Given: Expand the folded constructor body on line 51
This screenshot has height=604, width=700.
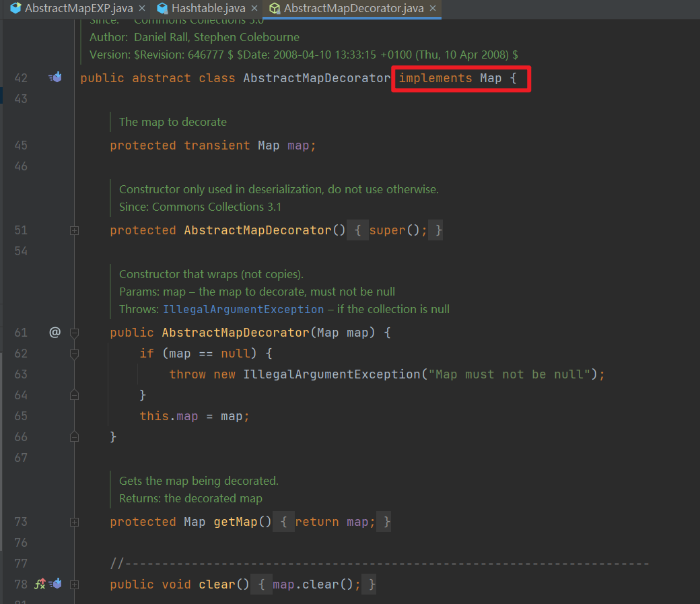Looking at the screenshot, I should coord(74,230).
